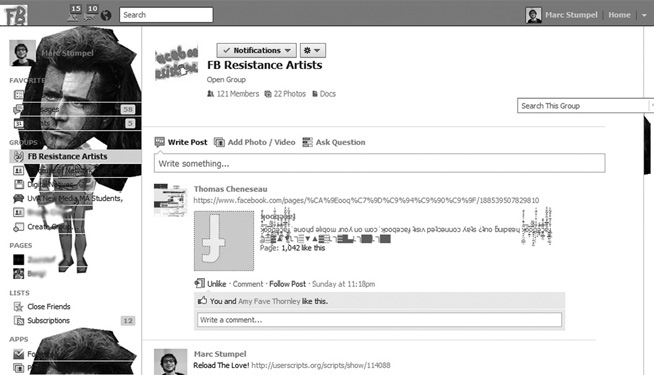Viewport: 654px width, 375px height.
Task: Open the Sunday at 11:18pm timestamp
Action: point(343,284)
